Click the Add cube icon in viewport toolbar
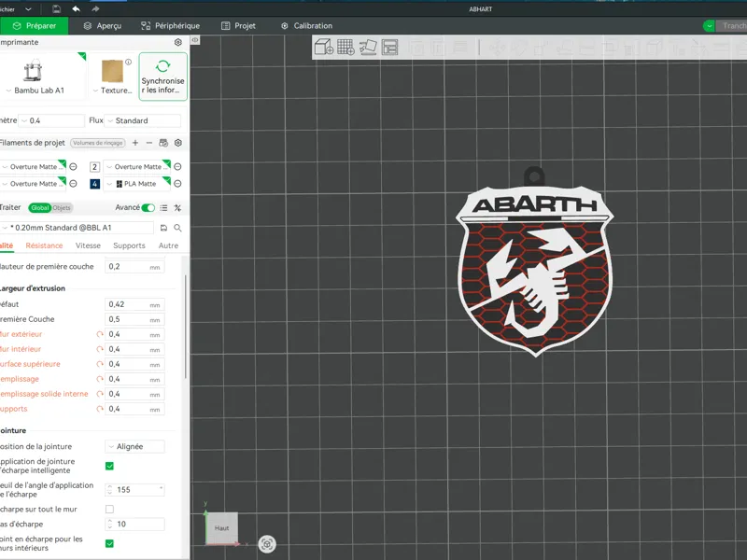This screenshot has width=747, height=560. click(323, 47)
